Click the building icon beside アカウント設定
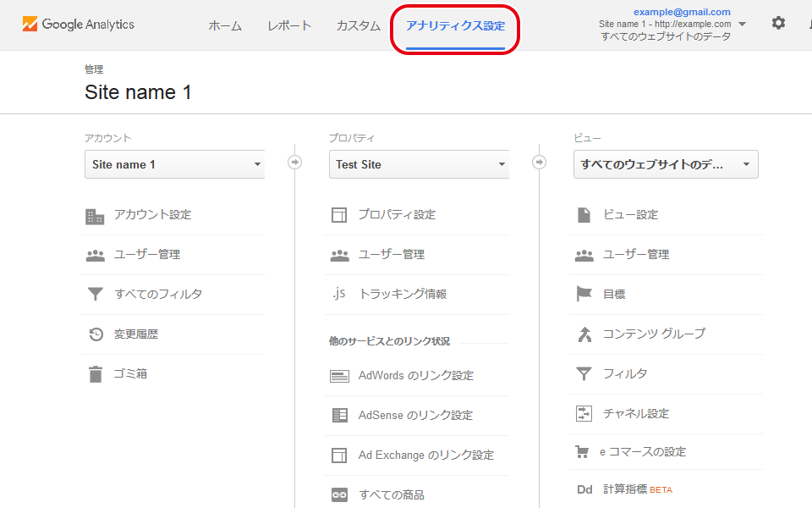This screenshot has height=508, width=812. 95,216
